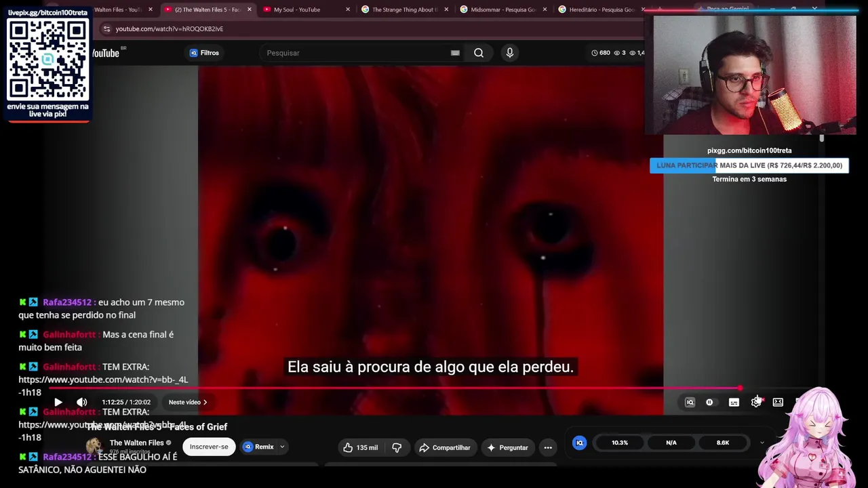Toggle the subtitles/CC button in player
This screenshot has height=488, width=868.
click(734, 402)
